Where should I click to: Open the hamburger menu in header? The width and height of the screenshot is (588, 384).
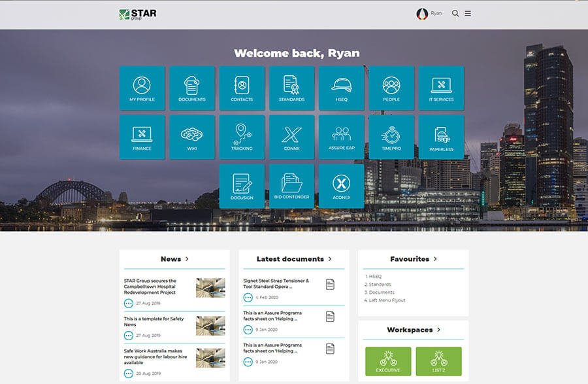click(x=468, y=13)
